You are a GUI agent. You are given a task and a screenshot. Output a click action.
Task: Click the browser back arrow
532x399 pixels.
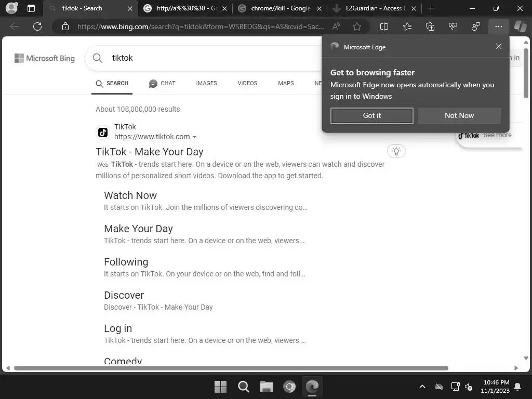pyautogui.click(x=14, y=26)
